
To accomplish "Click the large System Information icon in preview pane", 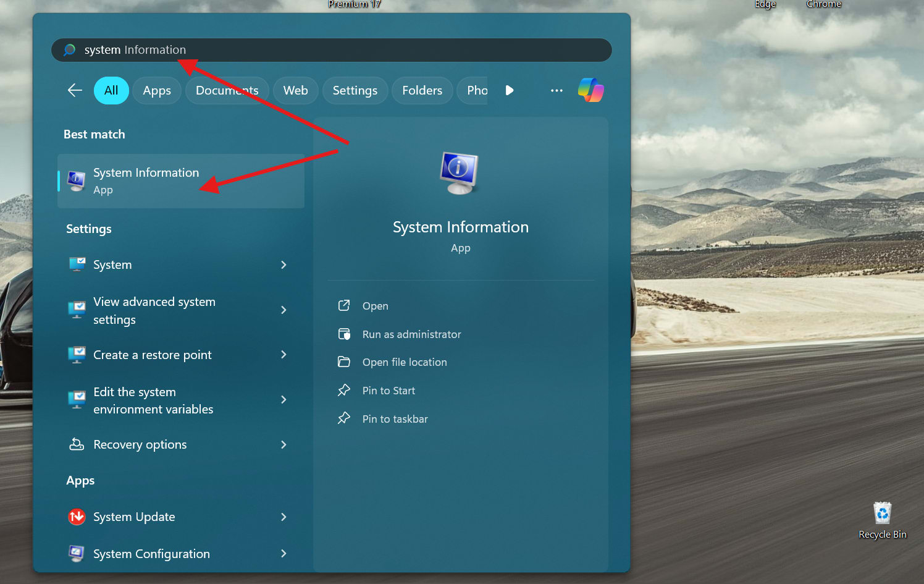I will pyautogui.click(x=460, y=173).
